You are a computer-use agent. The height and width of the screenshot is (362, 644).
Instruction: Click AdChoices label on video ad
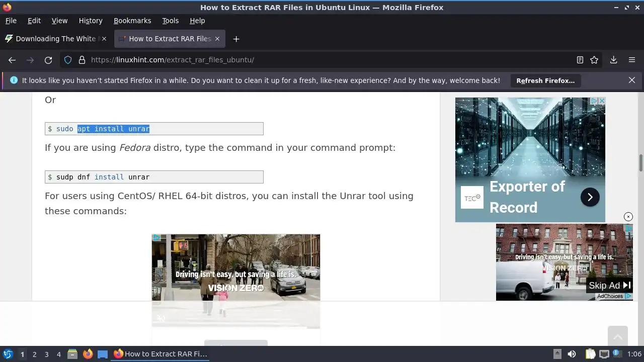[x=614, y=296]
